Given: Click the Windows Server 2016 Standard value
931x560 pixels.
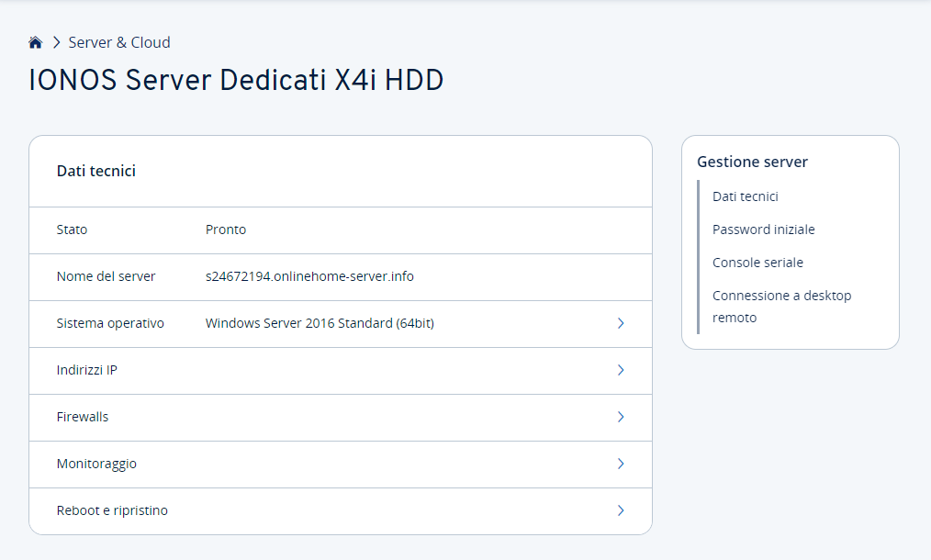Looking at the screenshot, I should pyautogui.click(x=320, y=323).
